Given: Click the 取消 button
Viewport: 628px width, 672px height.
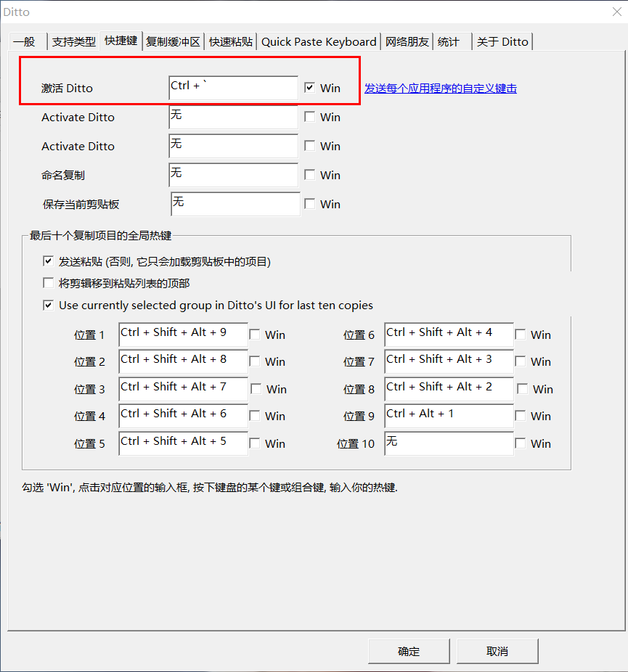Looking at the screenshot, I should point(497,651).
